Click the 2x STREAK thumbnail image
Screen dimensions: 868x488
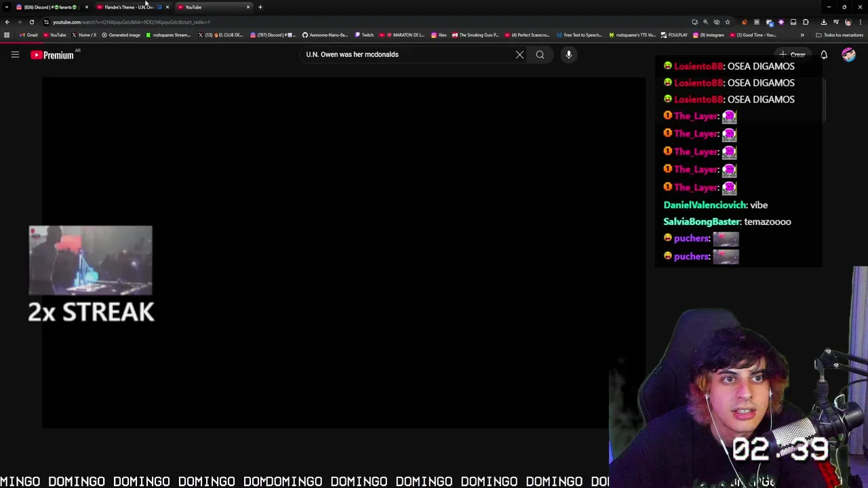(90, 260)
